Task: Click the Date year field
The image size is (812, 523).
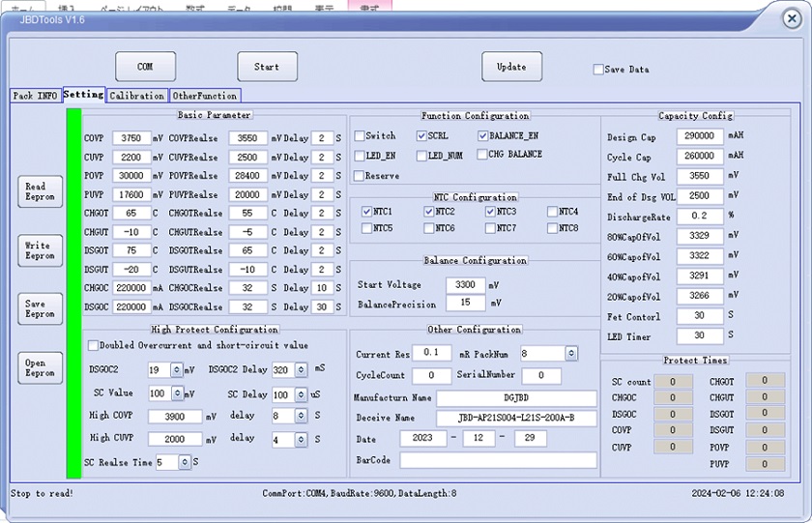Action: coord(423,438)
